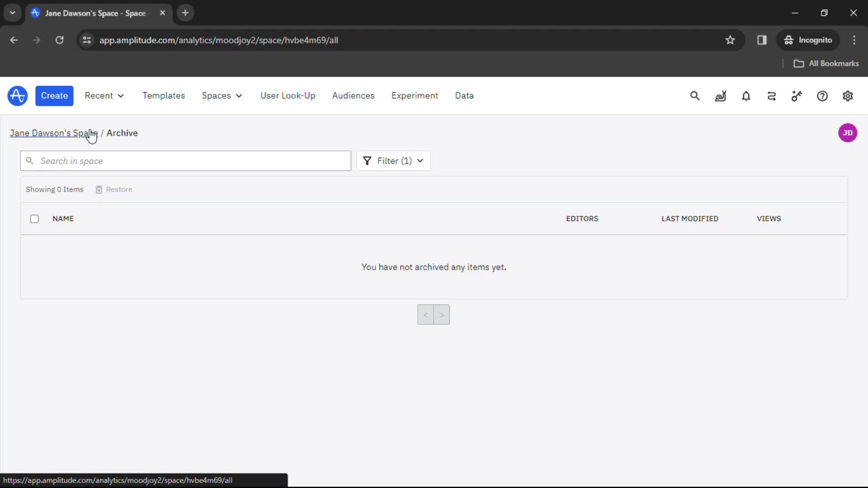
Task: Click the Data menu item
Action: coord(464,95)
